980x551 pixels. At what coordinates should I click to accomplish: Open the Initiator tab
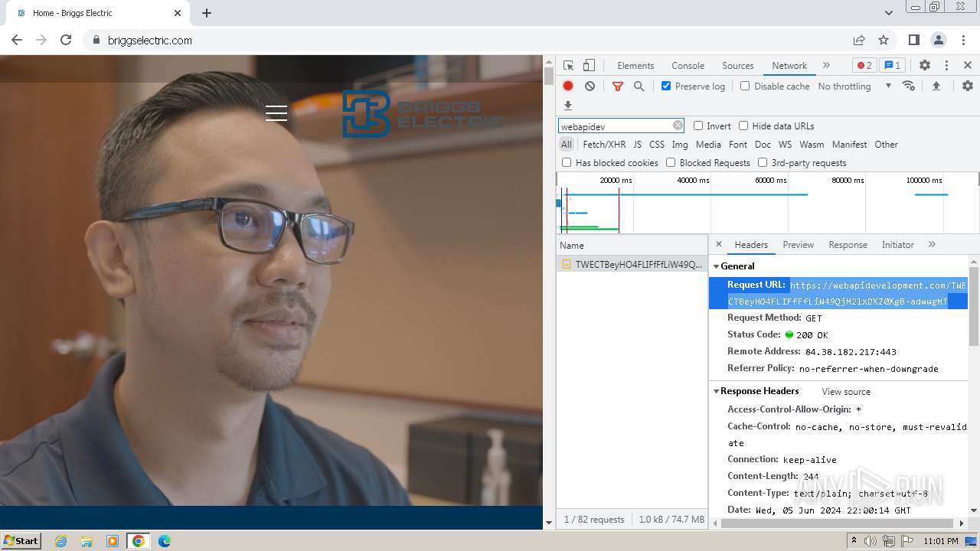point(897,245)
